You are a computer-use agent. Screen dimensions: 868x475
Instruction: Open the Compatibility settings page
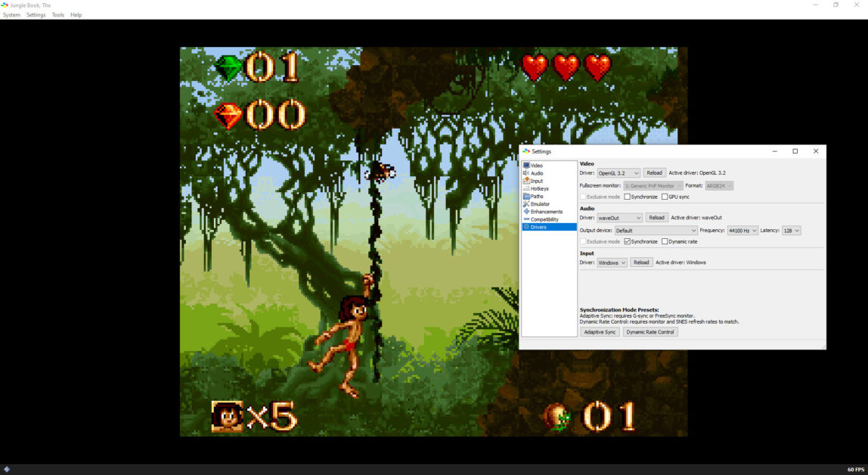click(x=544, y=219)
